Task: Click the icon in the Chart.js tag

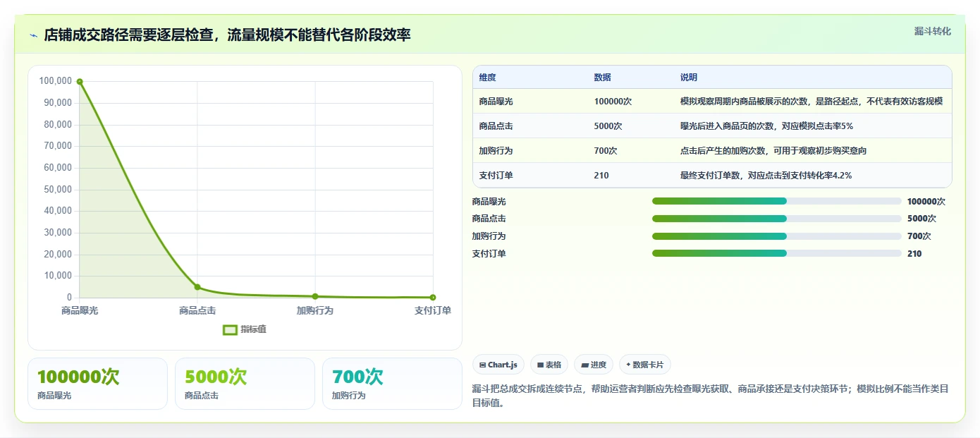Action: (483, 365)
